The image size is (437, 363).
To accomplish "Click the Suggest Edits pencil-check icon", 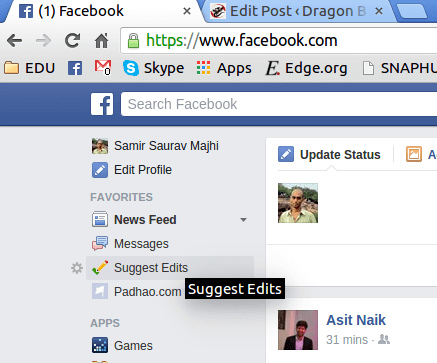I will (100, 268).
